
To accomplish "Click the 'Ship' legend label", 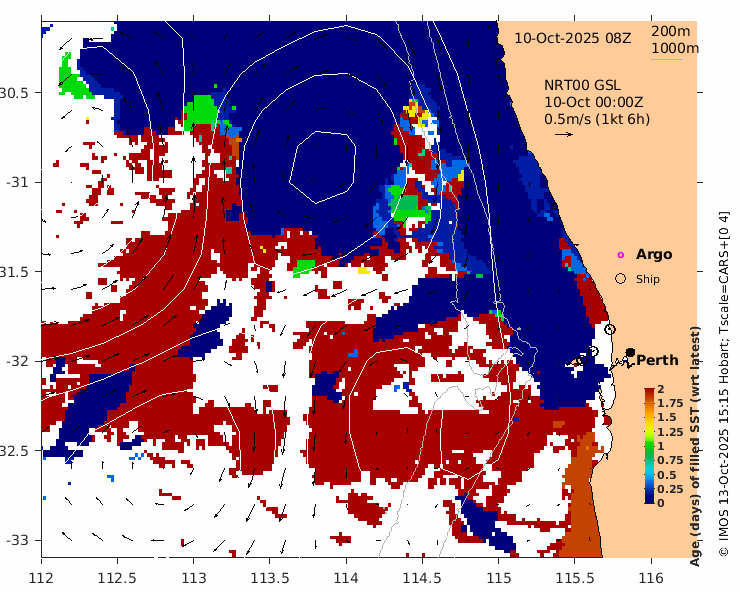I will click(x=648, y=279).
